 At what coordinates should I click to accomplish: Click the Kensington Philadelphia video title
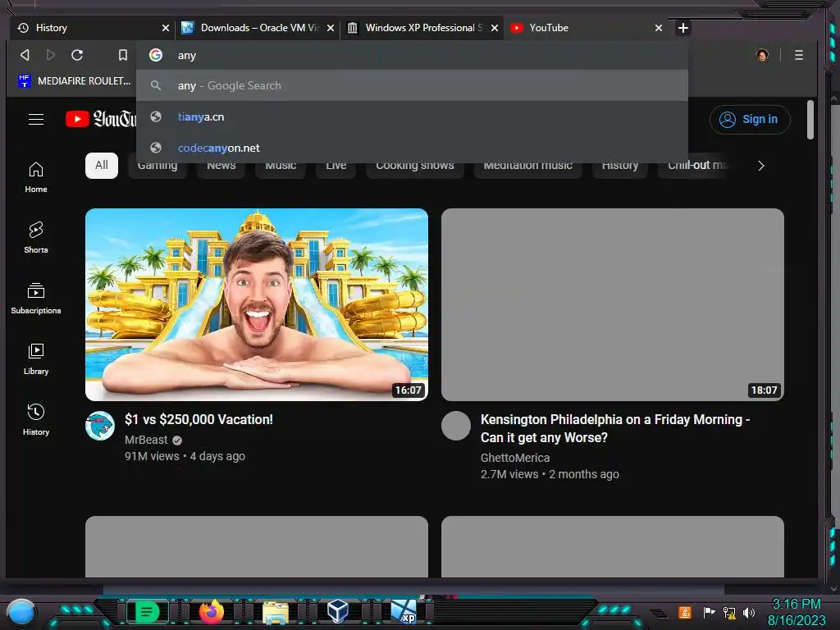615,428
